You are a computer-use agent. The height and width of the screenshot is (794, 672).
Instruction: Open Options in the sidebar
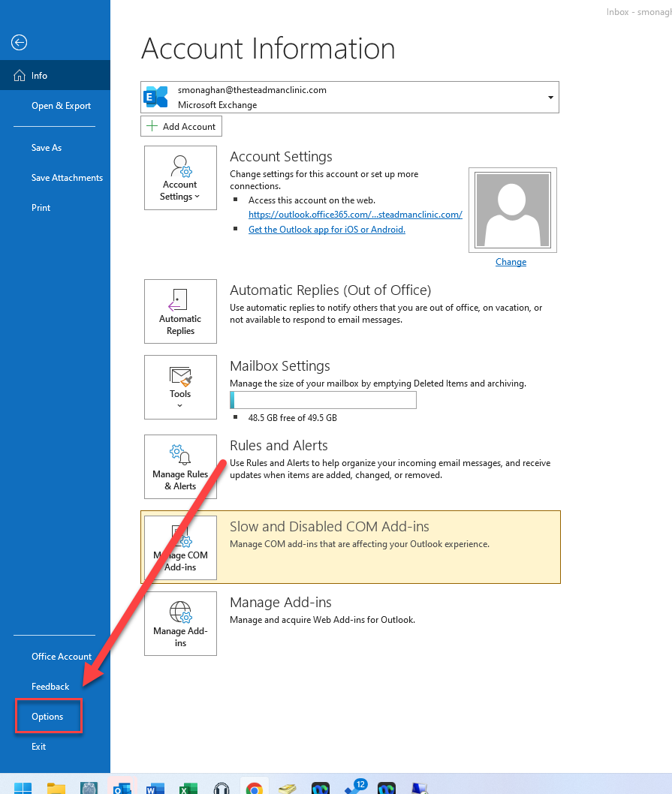[x=48, y=716]
